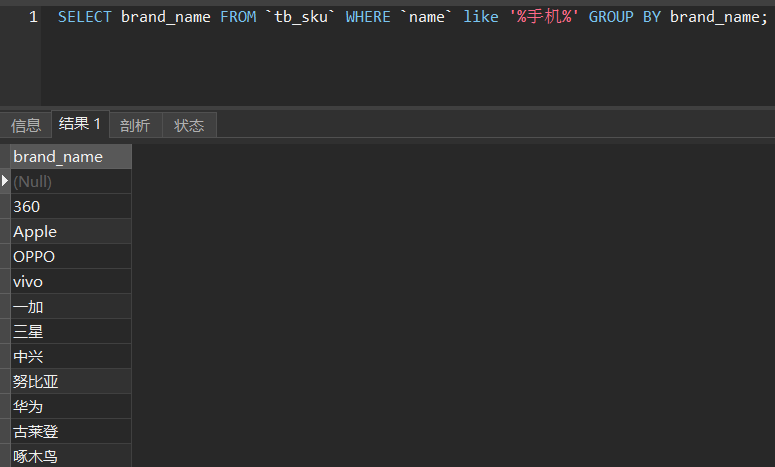Click the SELECT keyword in the query
Viewport: 775px width, 467px height.
[85, 17]
